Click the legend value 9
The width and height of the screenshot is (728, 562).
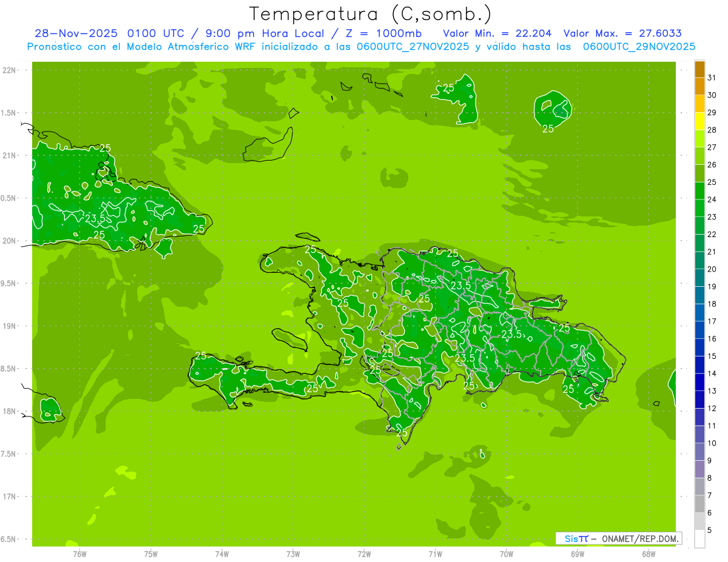(x=710, y=461)
